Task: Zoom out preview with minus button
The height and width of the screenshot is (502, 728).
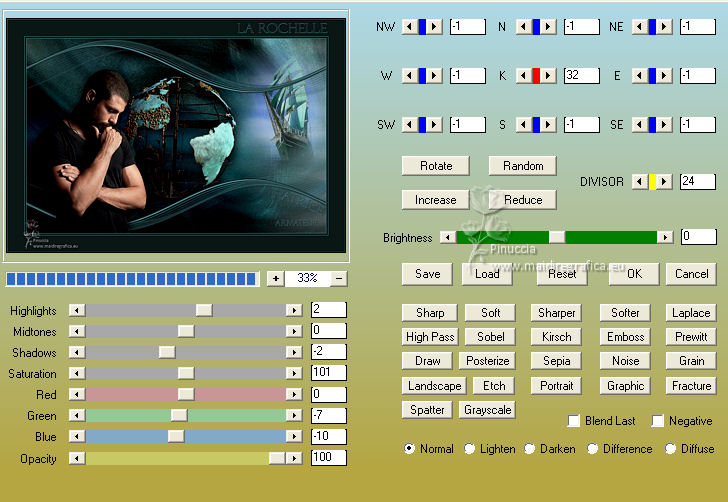Action: click(339, 278)
